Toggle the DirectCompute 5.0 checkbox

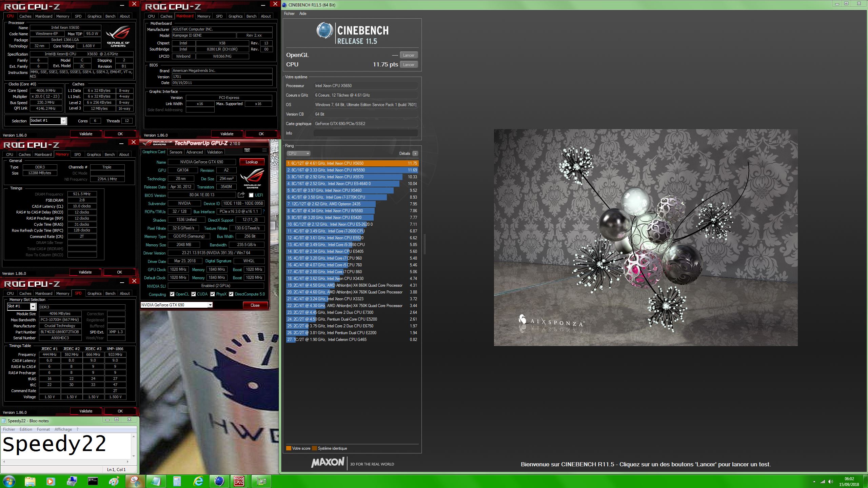point(231,294)
